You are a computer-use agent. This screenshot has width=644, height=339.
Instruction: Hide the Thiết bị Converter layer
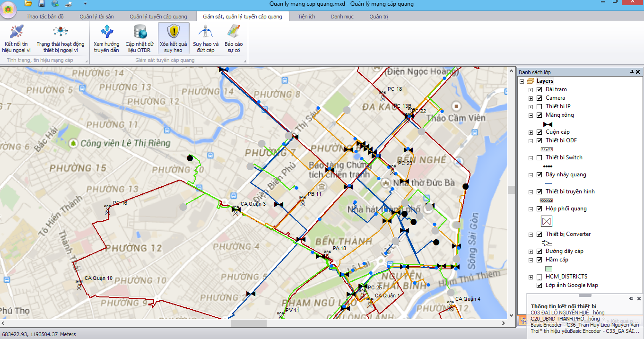point(540,234)
